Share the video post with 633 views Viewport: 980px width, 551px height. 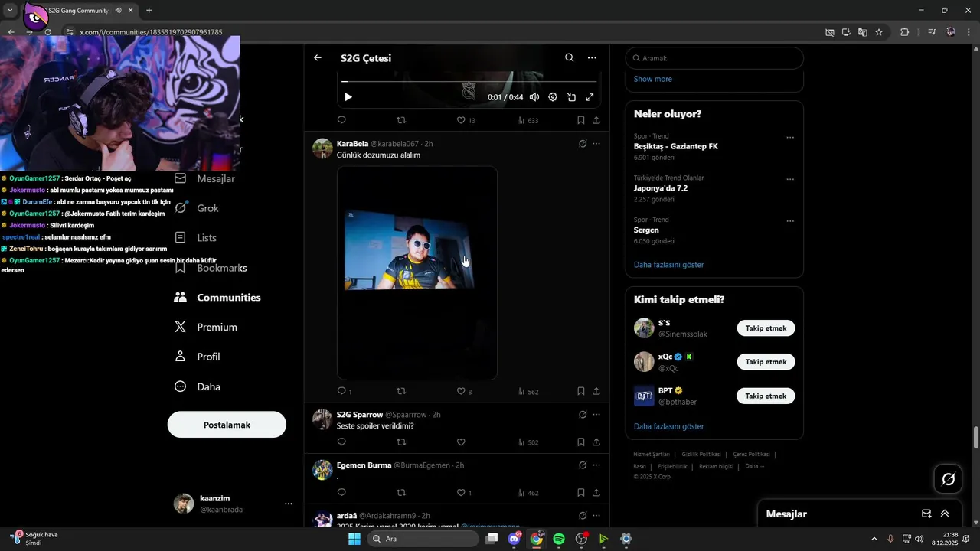(x=596, y=120)
